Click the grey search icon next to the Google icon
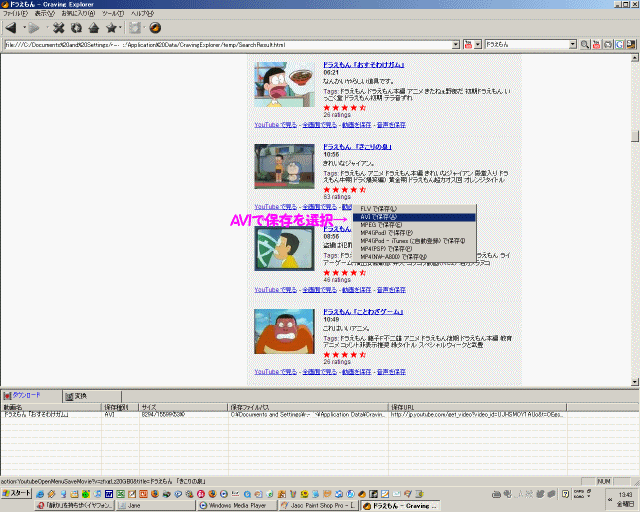 (x=608, y=45)
